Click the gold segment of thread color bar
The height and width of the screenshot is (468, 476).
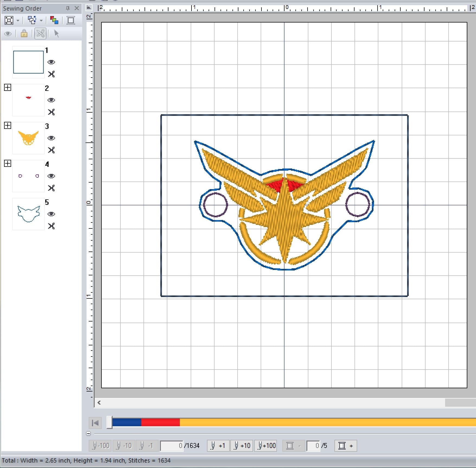pyautogui.click(x=328, y=422)
